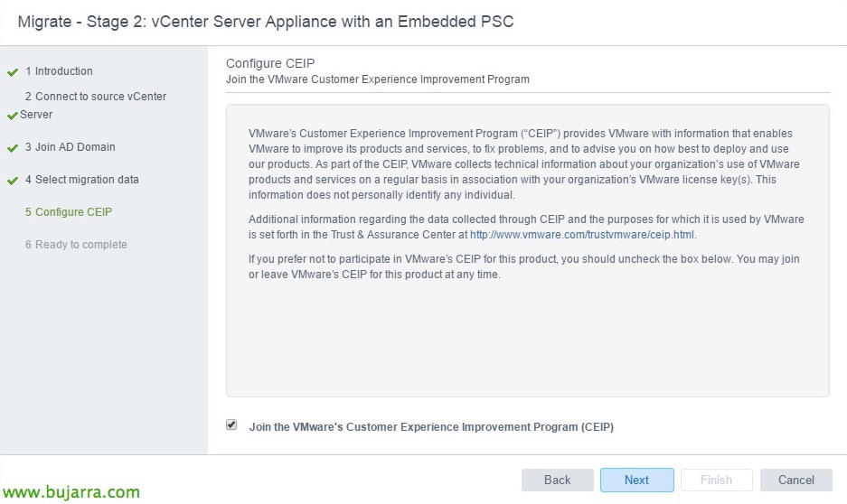This screenshot has height=504, width=847.
Task: Click the greyed-out Finish button
Action: [716, 480]
